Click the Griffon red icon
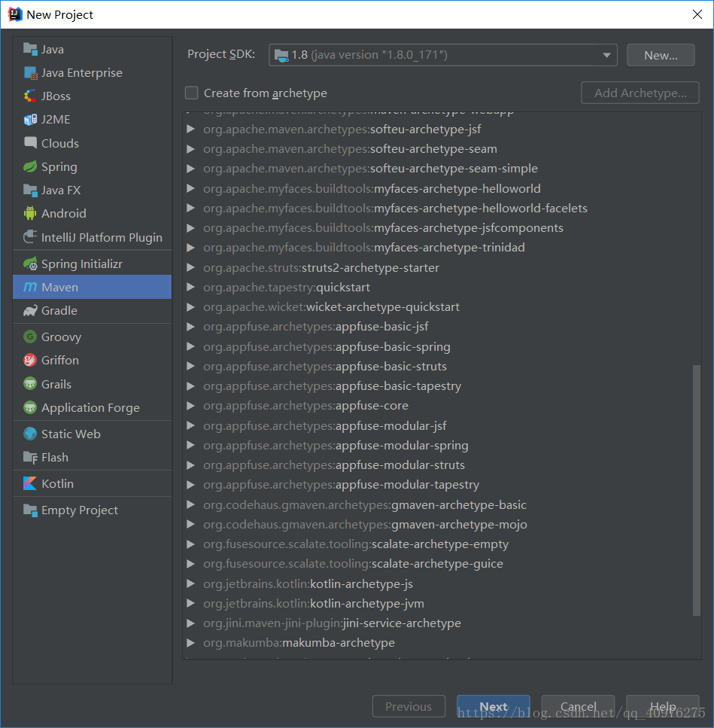This screenshot has width=714, height=728. coord(30,361)
